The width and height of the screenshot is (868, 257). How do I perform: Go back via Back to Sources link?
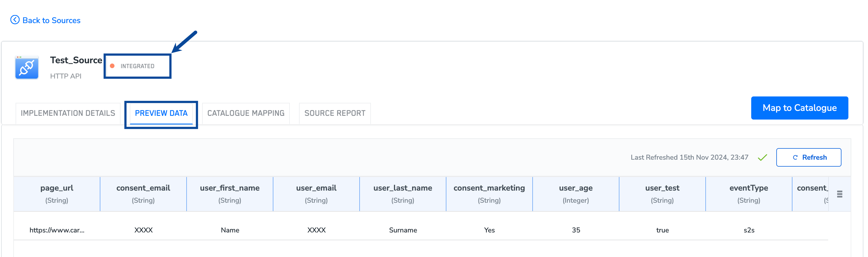[x=51, y=20]
